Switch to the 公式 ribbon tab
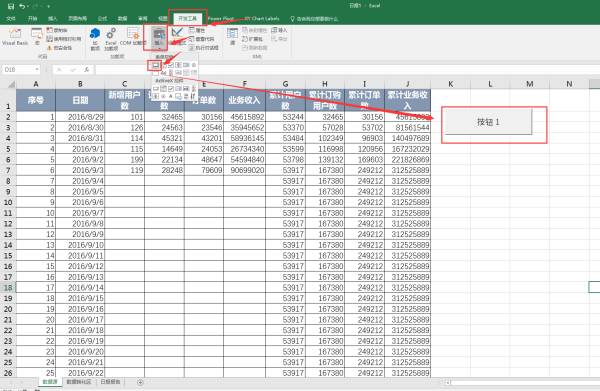 [x=102, y=18]
